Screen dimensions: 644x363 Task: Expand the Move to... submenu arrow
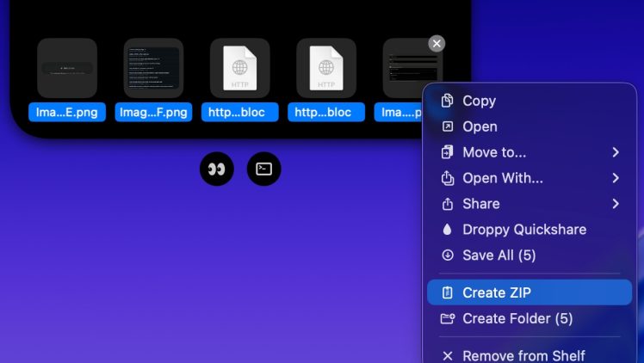616,152
